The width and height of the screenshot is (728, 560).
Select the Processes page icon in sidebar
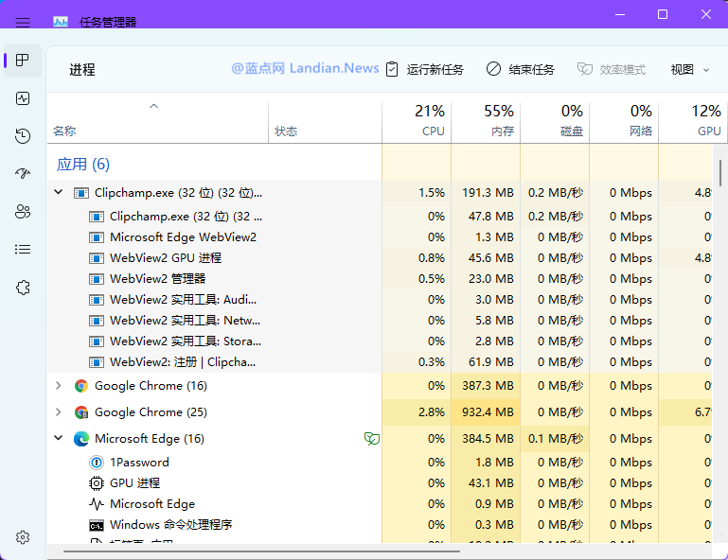tap(23, 61)
